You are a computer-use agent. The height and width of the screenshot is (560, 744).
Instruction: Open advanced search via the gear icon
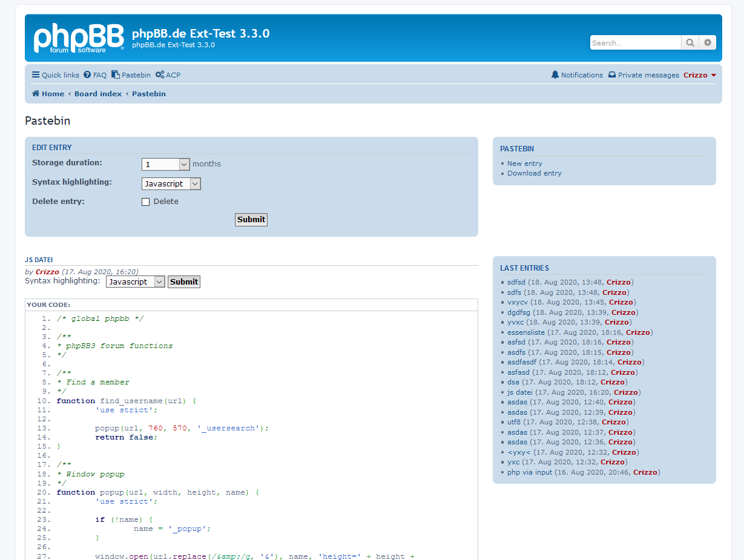(x=707, y=42)
